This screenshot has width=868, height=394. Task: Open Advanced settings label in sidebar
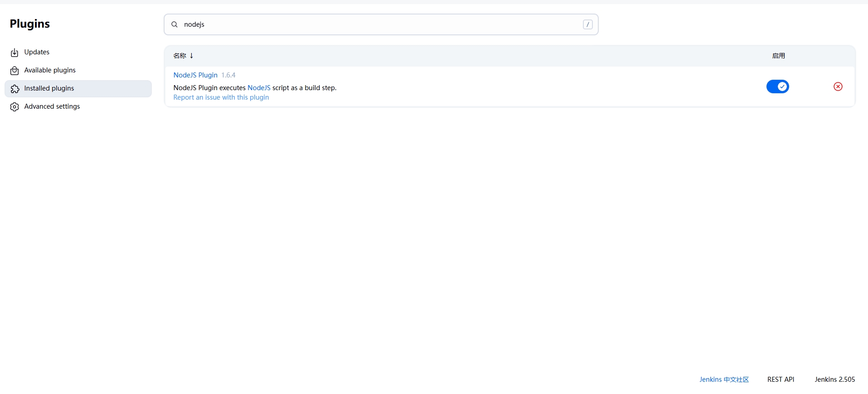(52, 106)
